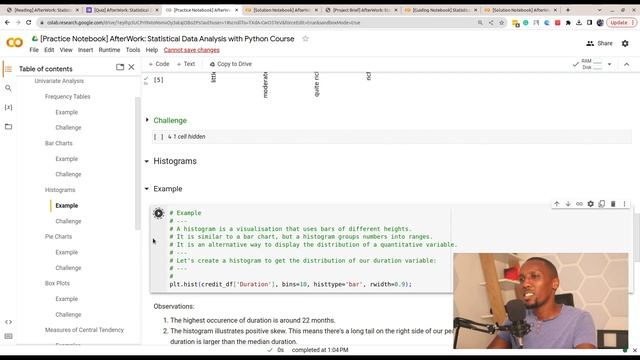Jump to Frequency Tables in contents

coord(67,97)
